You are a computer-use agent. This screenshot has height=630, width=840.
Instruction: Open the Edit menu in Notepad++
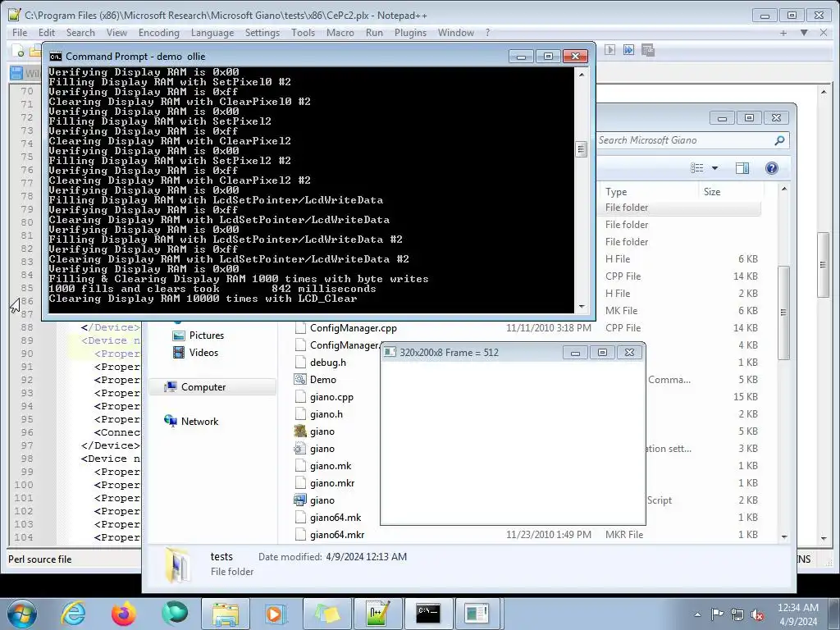47,33
